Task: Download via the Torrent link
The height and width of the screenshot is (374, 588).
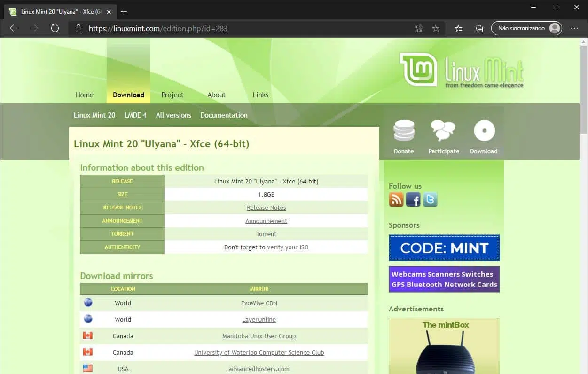Action: (x=267, y=234)
